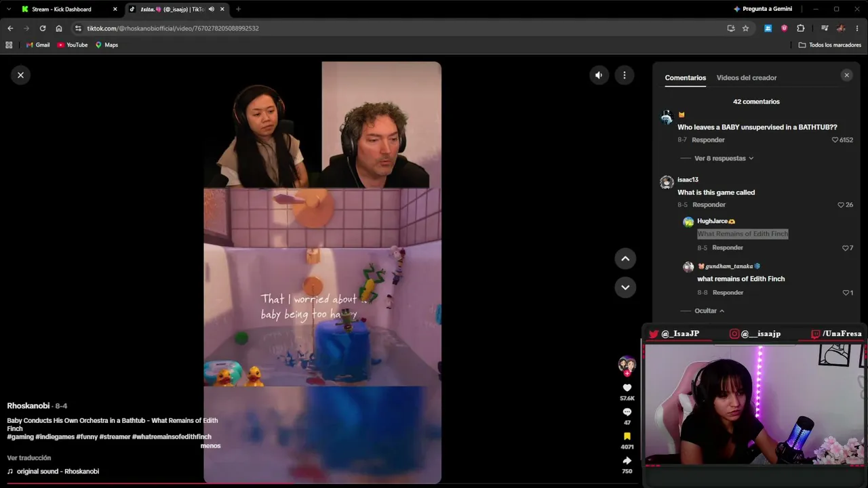Toggle the bookmark saved 4071 times
The width and height of the screenshot is (868, 488).
pos(627,436)
